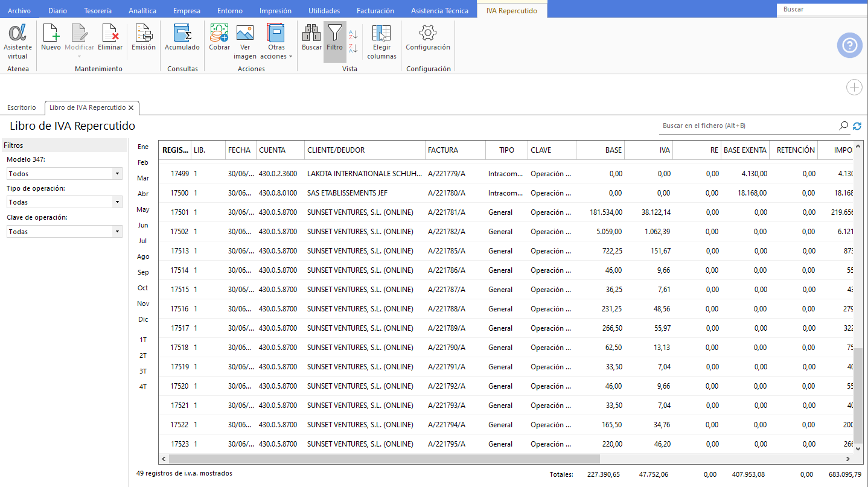Open Elegir columnas
Screen dimensions: 868x487
click(x=381, y=41)
